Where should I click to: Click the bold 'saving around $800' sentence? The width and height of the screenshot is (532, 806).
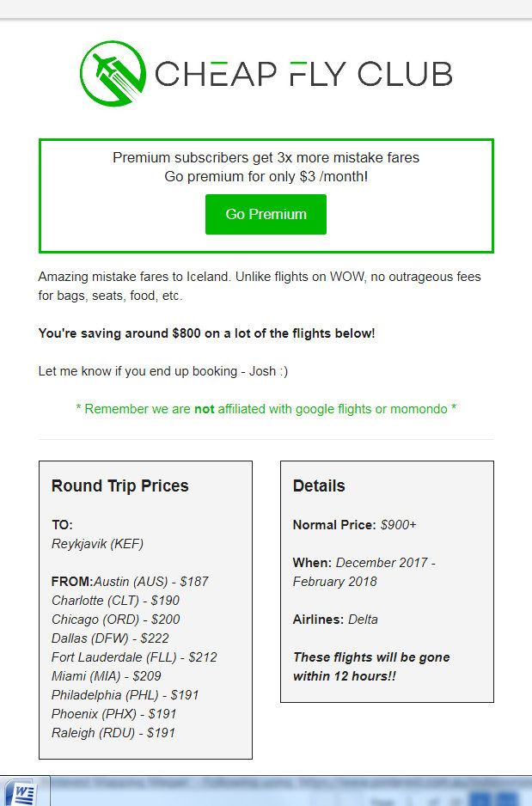coord(206,333)
